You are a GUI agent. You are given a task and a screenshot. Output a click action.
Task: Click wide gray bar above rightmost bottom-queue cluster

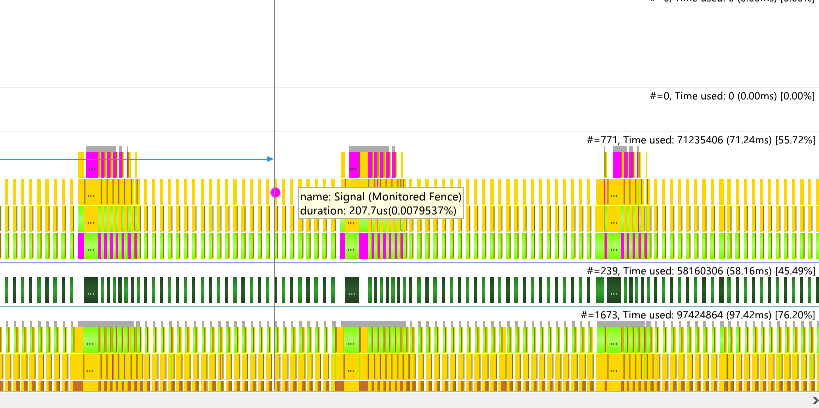pyautogui.click(x=621, y=324)
